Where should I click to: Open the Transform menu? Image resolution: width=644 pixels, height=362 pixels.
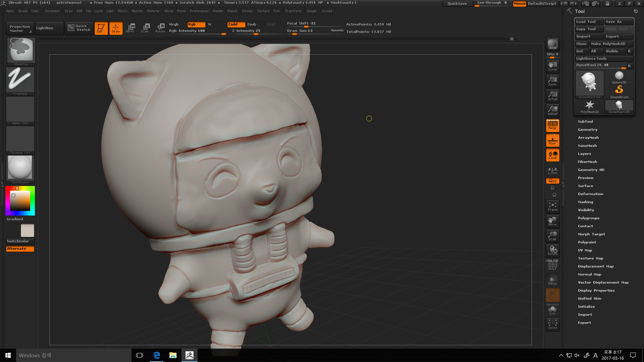(293, 11)
